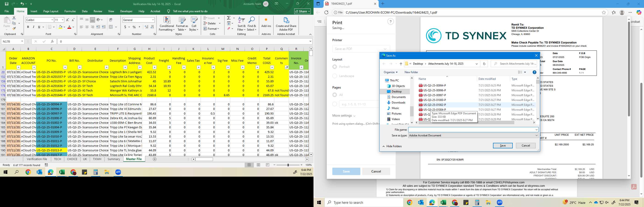This screenshot has height=207, width=644.
Task: Switch to Page Layout view in status bar
Action: coord(258,165)
